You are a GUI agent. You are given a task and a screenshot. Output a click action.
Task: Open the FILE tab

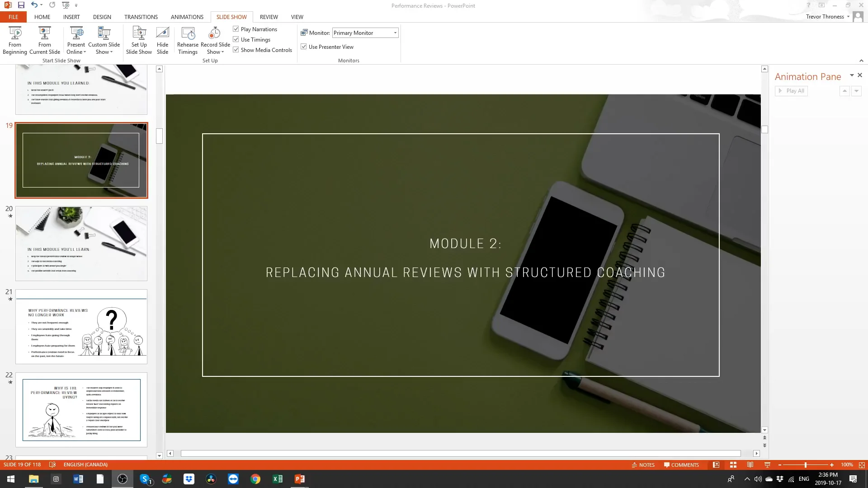click(14, 17)
